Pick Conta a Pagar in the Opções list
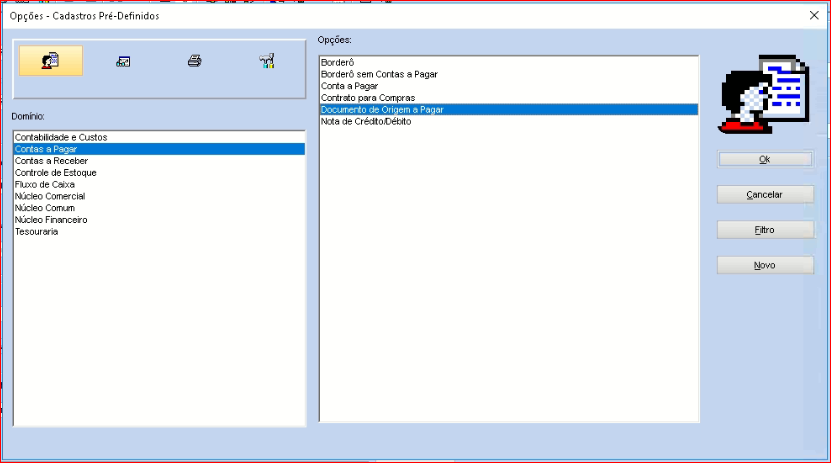This screenshot has width=831, height=463. 348,86
